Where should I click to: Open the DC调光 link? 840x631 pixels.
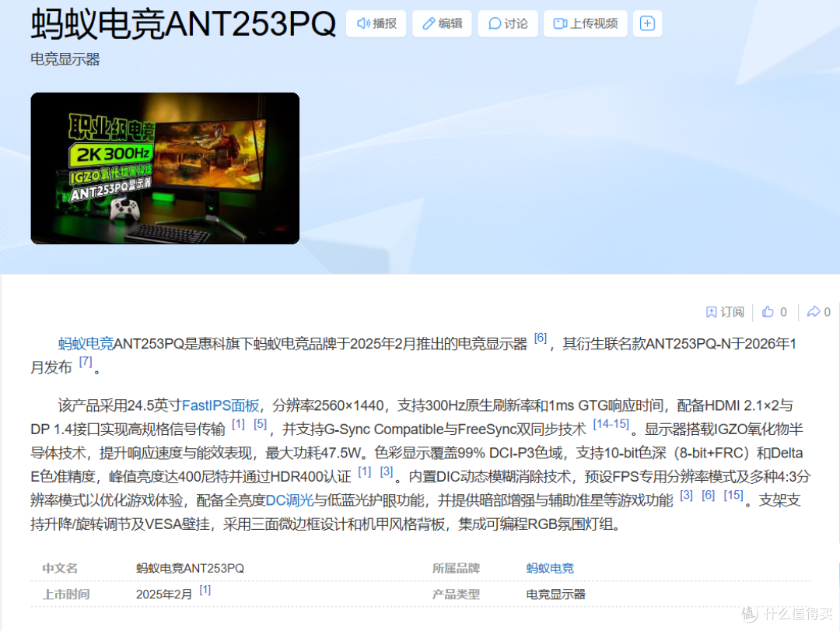pos(289,500)
